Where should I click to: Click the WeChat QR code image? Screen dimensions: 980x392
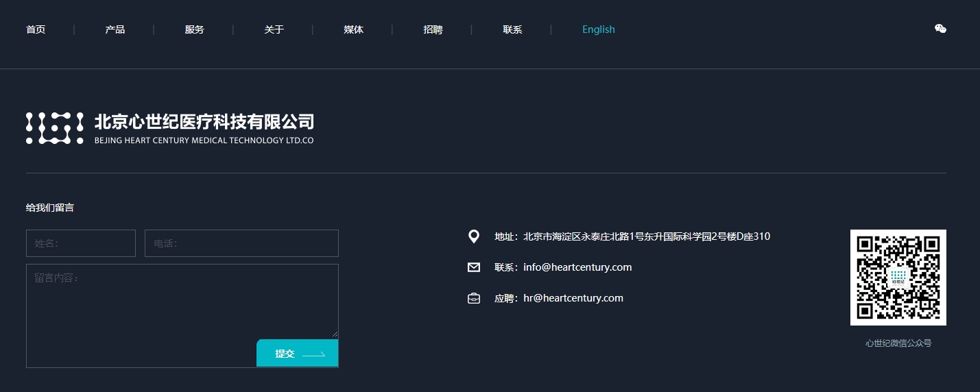coord(898,278)
